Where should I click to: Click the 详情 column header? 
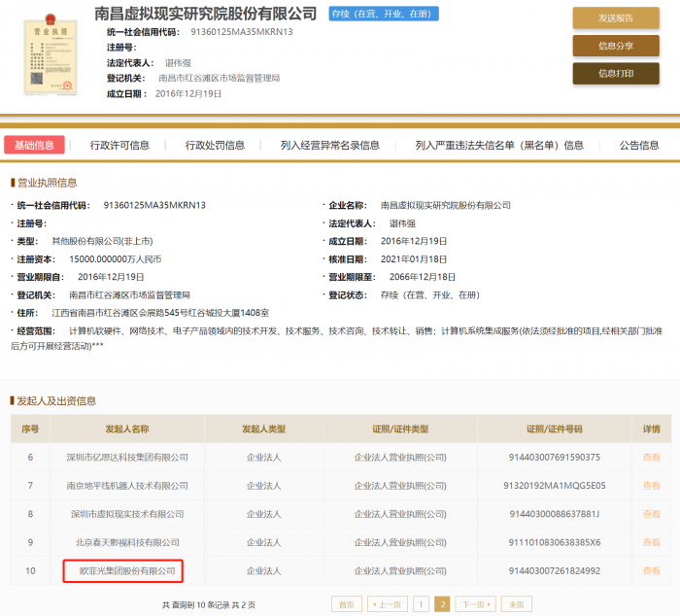coord(652,429)
